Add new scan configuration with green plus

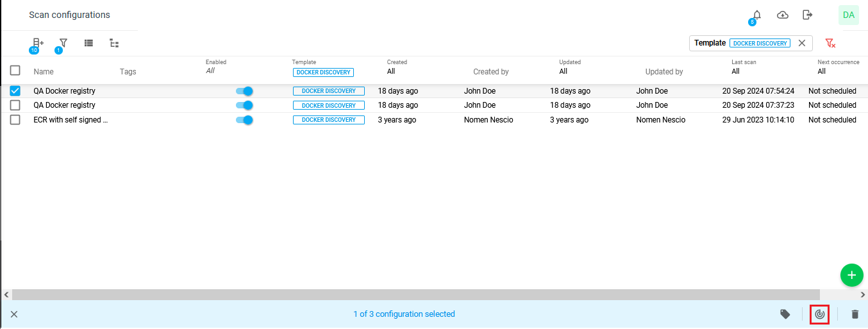[851, 275]
